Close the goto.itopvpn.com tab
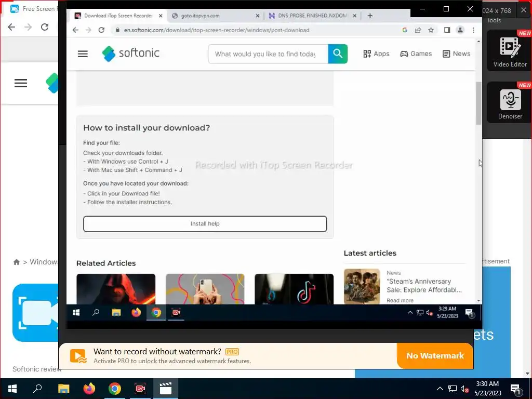532x399 pixels. [x=258, y=16]
